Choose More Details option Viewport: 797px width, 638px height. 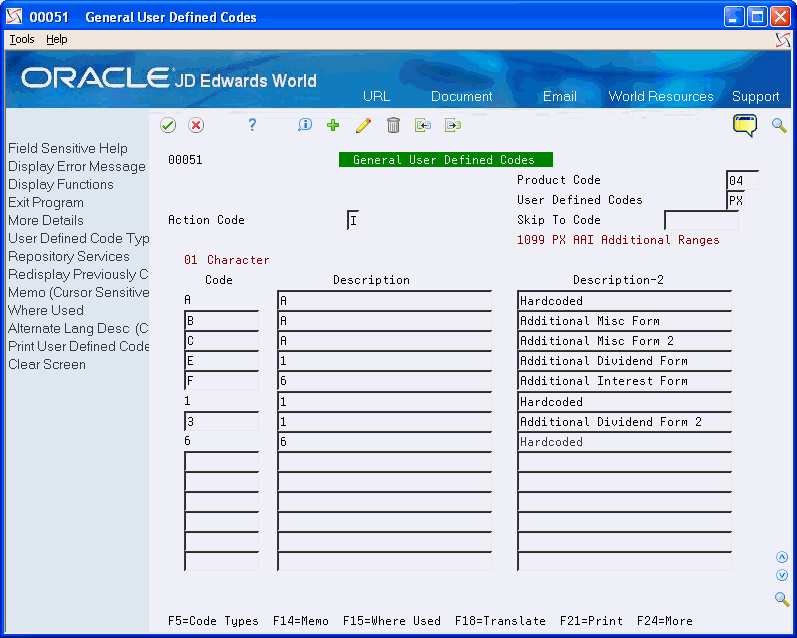[46, 220]
